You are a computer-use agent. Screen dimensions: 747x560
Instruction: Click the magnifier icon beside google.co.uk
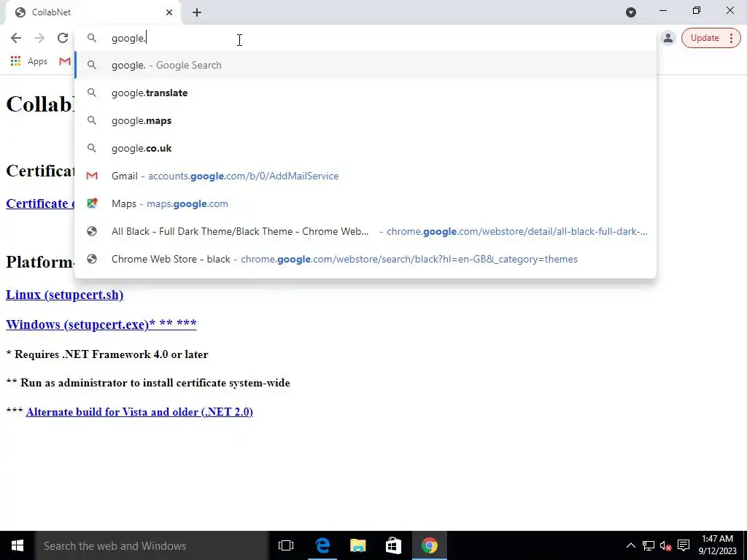tap(92, 148)
